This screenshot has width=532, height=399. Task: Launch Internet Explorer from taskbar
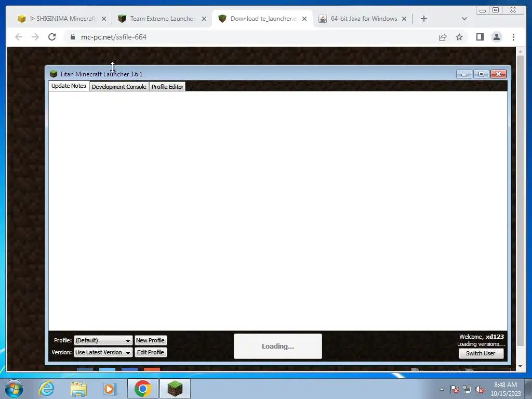(46, 389)
